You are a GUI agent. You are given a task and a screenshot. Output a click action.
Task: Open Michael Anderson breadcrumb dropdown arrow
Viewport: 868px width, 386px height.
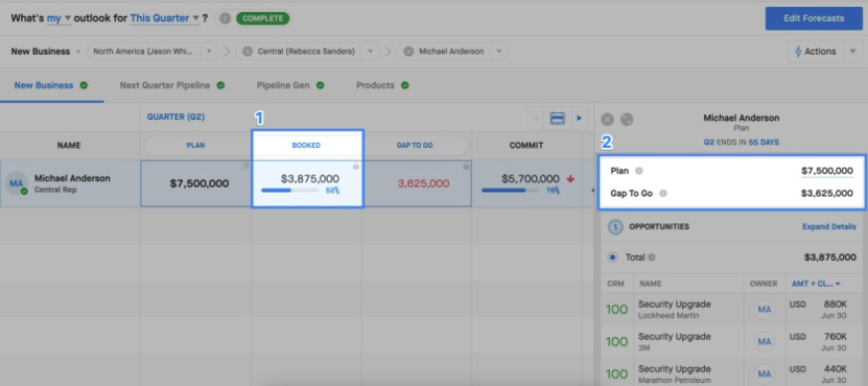pos(499,52)
